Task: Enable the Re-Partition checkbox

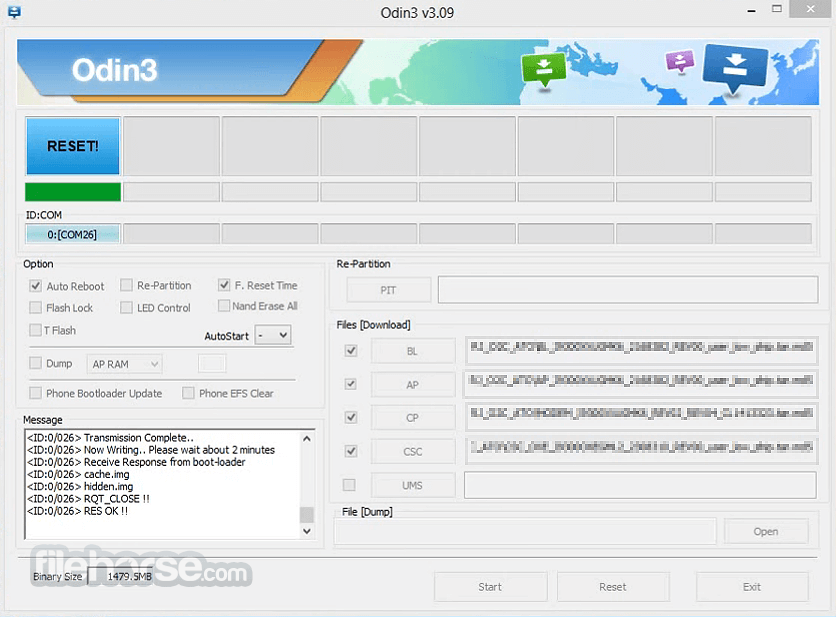Action: pyautogui.click(x=126, y=285)
